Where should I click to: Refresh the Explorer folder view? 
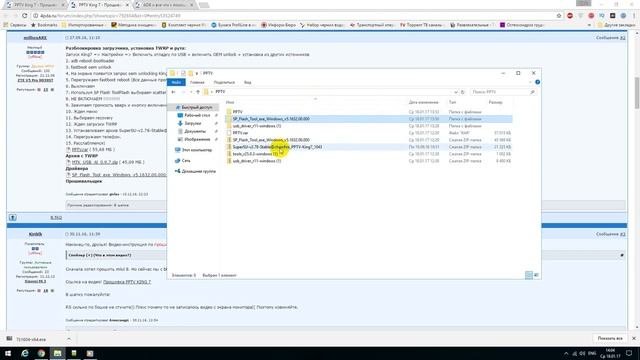tap(462, 92)
